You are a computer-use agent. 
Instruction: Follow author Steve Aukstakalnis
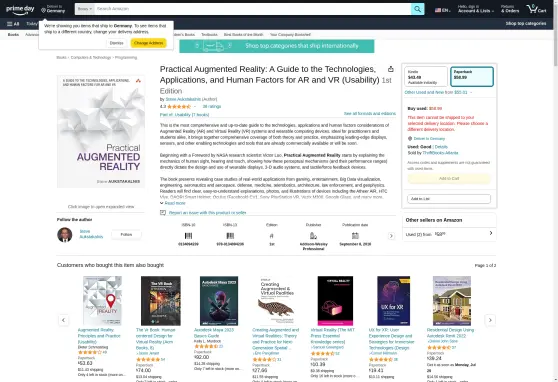tap(126, 235)
